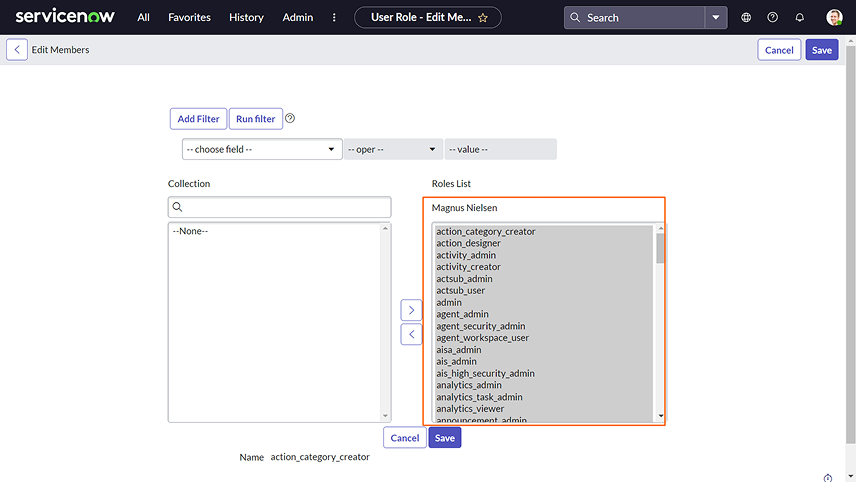The height and width of the screenshot is (482, 856).
Task: Select analytics_admin role
Action: coord(544,385)
